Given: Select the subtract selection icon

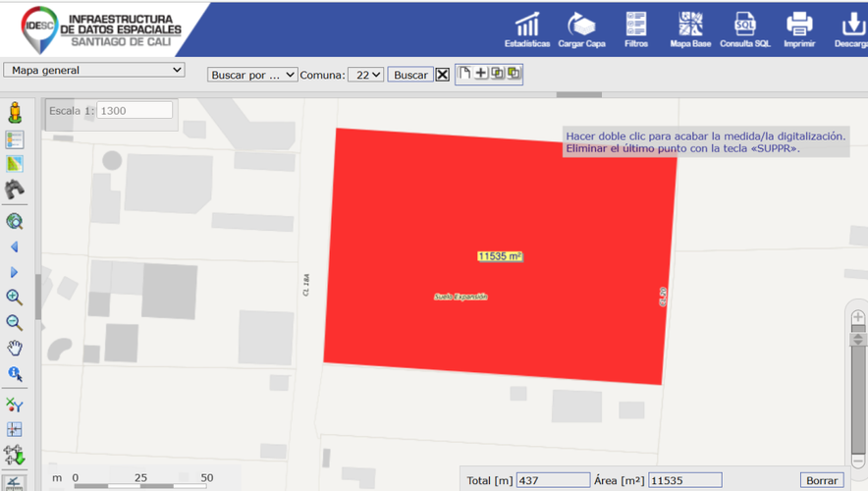Looking at the screenshot, I should pyautogui.click(x=514, y=73).
